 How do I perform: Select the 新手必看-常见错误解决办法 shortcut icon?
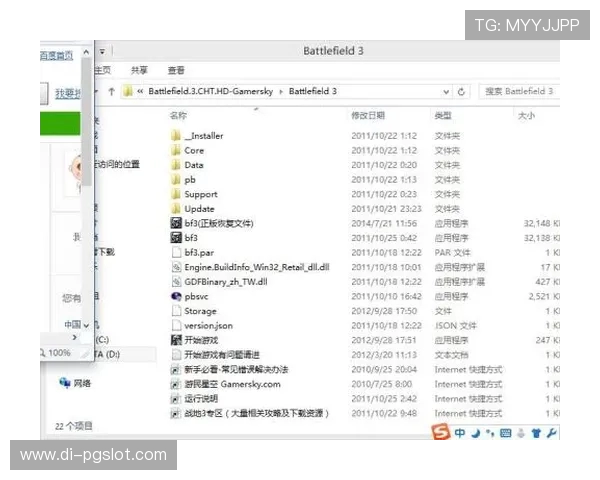coord(175,370)
